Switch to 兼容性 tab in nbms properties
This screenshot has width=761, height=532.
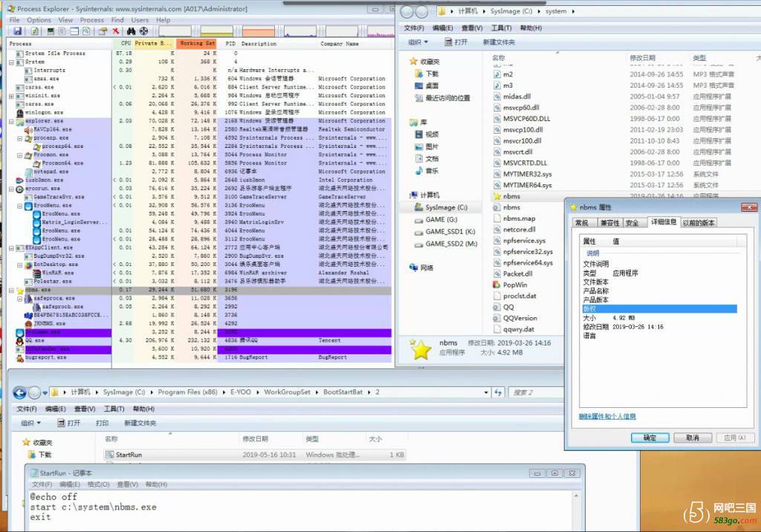(x=609, y=223)
